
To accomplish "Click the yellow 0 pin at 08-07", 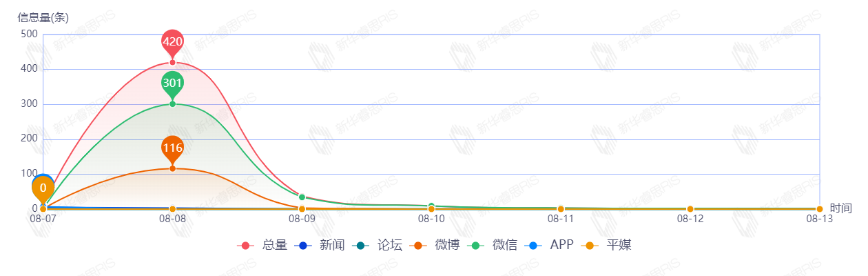I will 43,188.
